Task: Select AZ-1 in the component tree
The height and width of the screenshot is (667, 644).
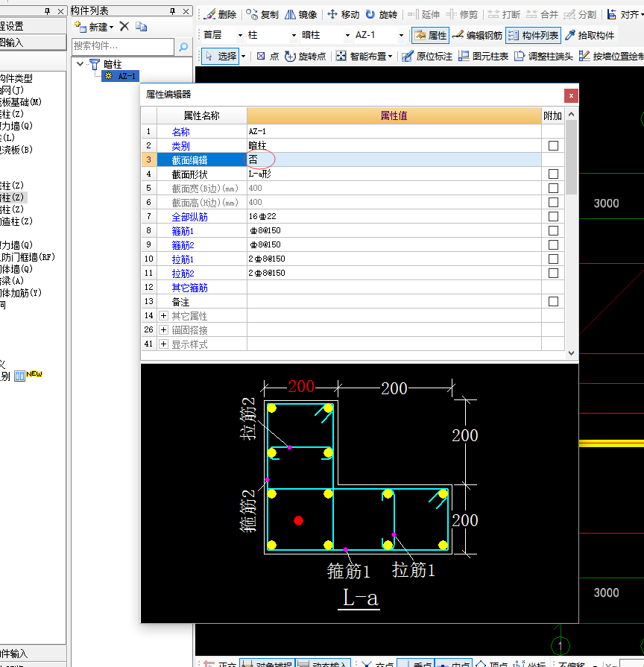Action: pos(121,76)
